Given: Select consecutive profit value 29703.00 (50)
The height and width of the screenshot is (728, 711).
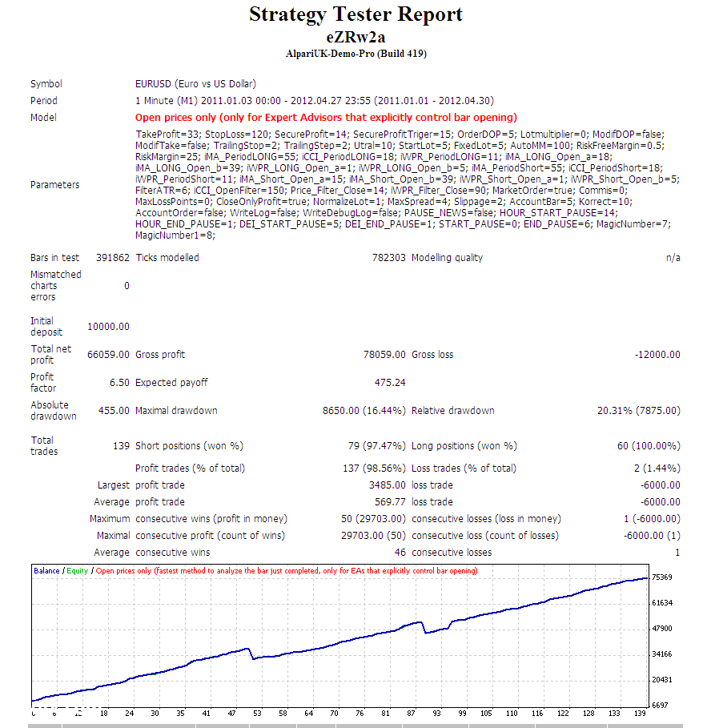Looking at the screenshot, I should coord(373,536).
